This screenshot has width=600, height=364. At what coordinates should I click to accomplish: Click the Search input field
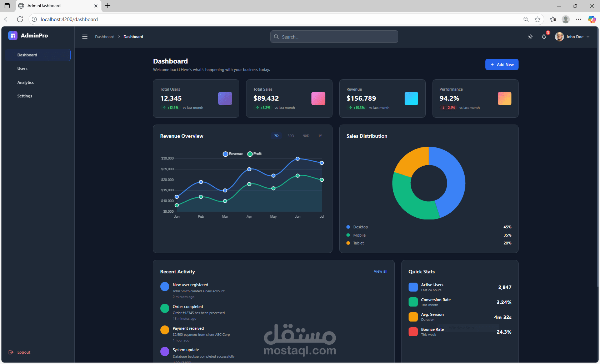pos(334,37)
